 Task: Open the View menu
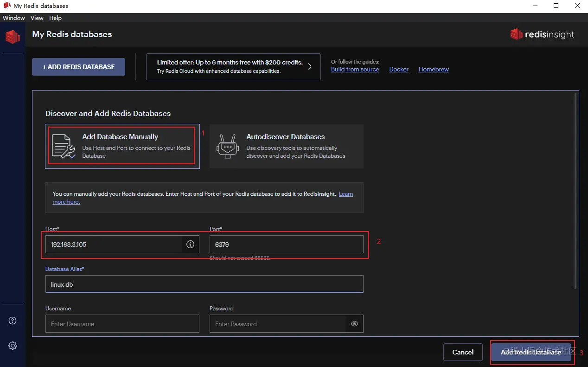37,18
